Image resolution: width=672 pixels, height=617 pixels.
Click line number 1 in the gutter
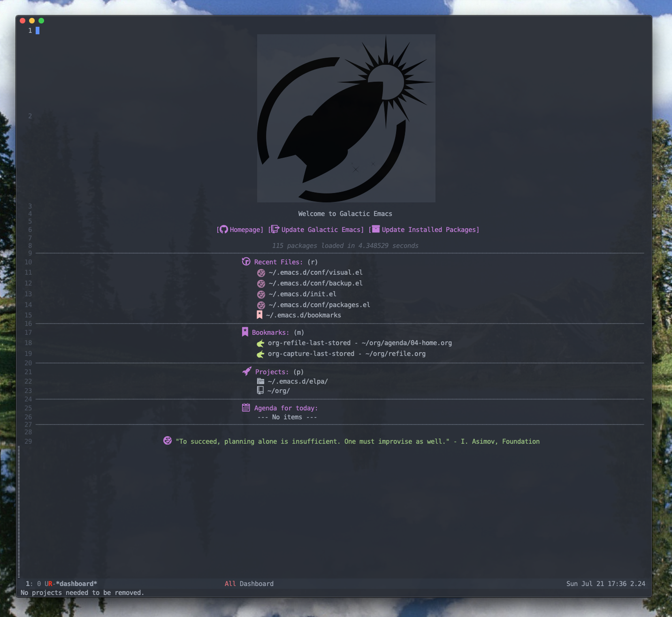(30, 31)
